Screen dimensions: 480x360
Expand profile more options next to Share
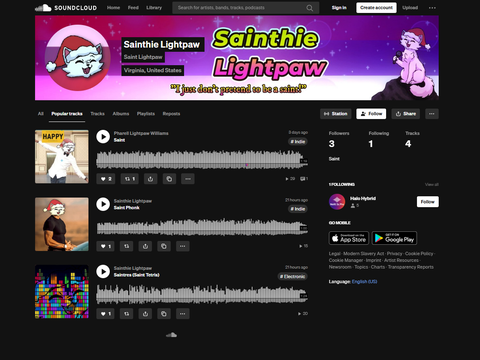[x=432, y=114]
